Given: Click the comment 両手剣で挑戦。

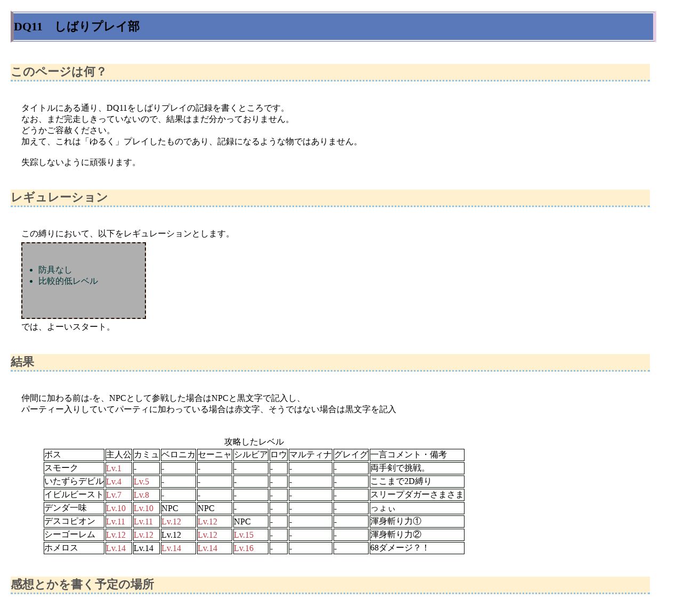Looking at the screenshot, I should tap(417, 468).
